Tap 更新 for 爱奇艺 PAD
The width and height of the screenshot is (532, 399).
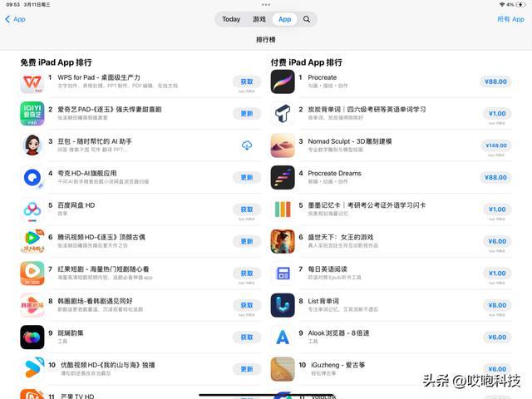pos(247,114)
